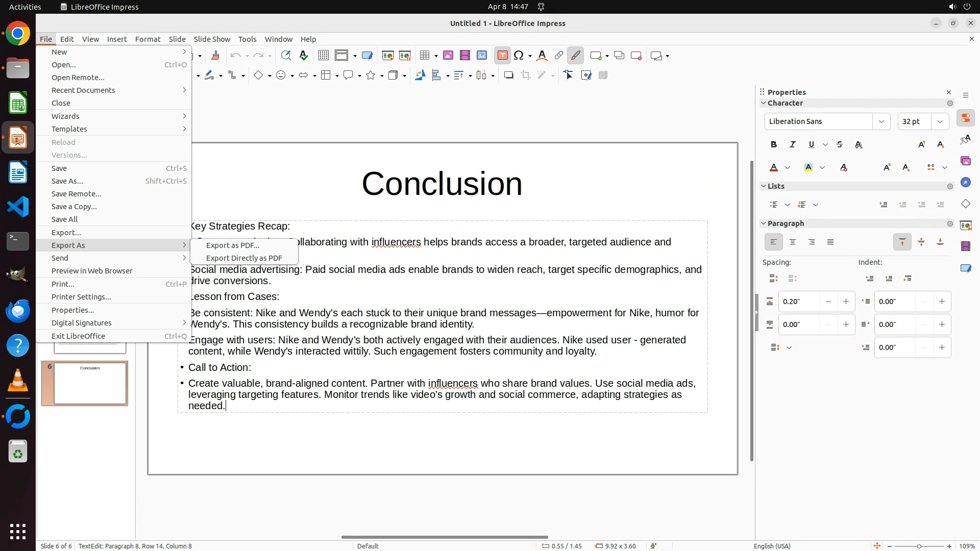Choose Export as PDF... from submenu

coord(233,245)
